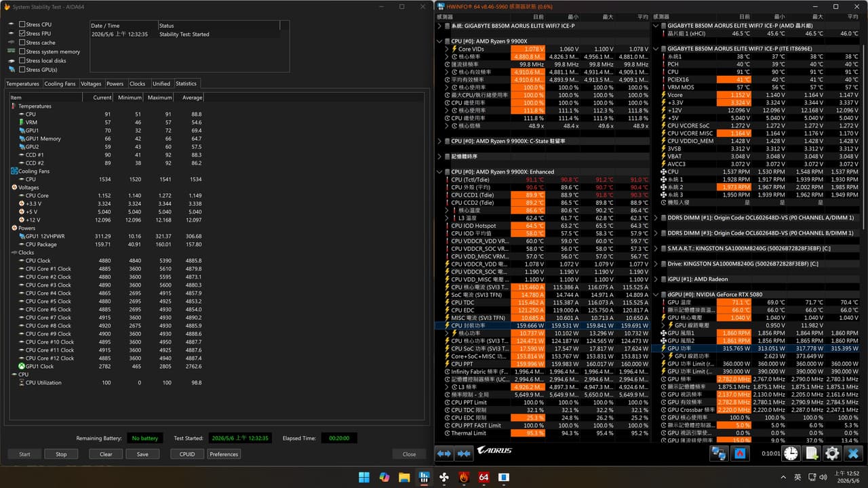Uncheck the Stress FPU checkbox
868x488 pixels.
click(x=22, y=33)
